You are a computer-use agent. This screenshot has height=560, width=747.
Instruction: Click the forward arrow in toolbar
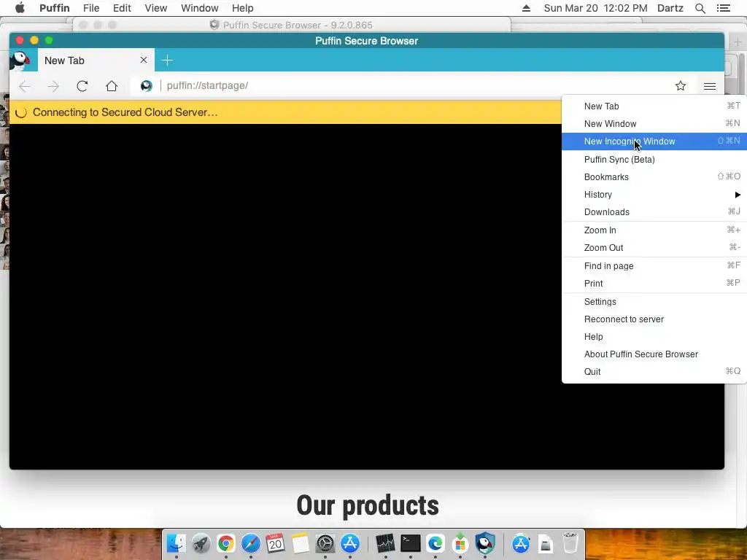pos(53,86)
